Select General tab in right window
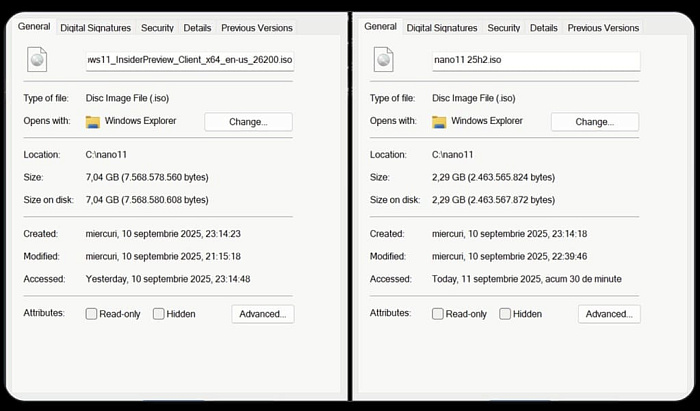Screen dimensions: 700x411 (380, 27)
